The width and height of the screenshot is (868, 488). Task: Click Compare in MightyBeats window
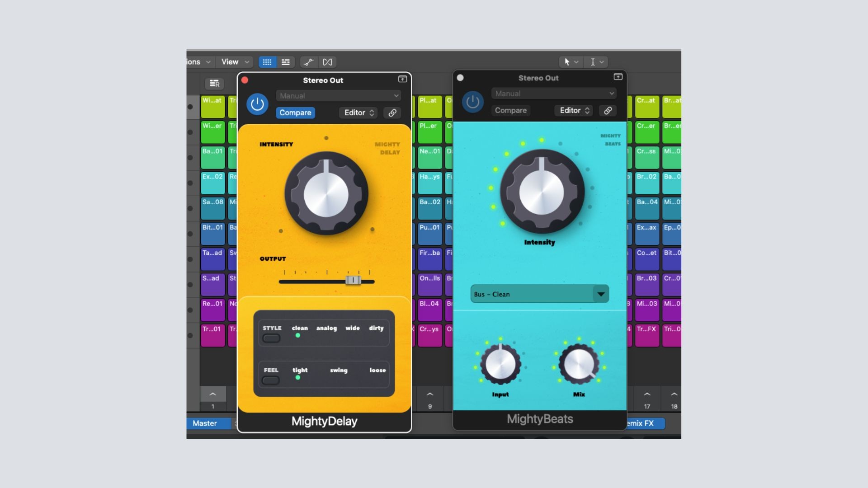(510, 111)
